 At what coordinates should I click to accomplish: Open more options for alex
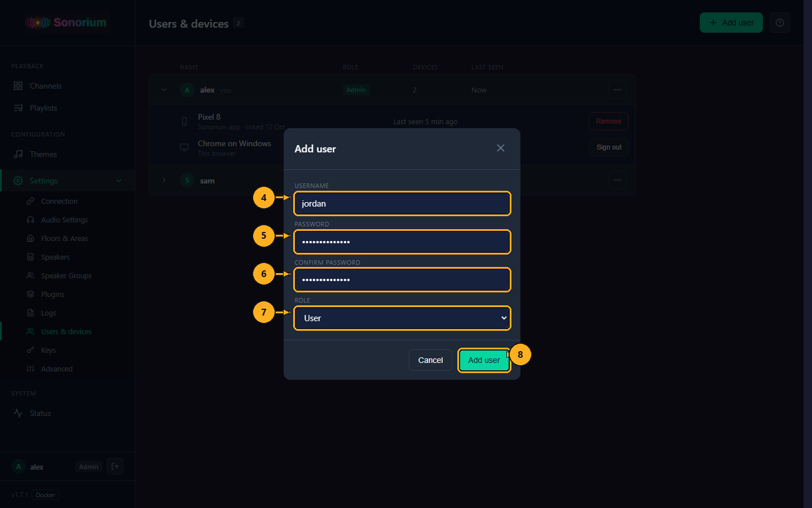[x=617, y=90]
